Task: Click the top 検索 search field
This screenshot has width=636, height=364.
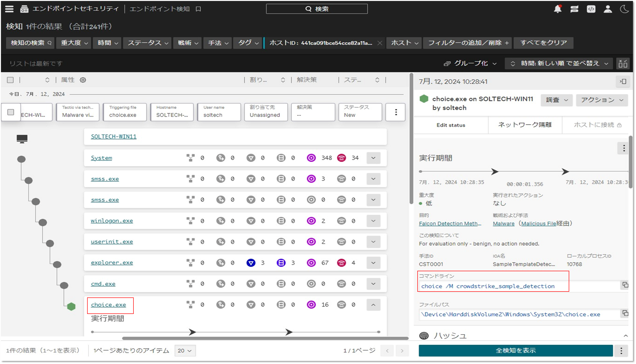Action: [x=317, y=9]
